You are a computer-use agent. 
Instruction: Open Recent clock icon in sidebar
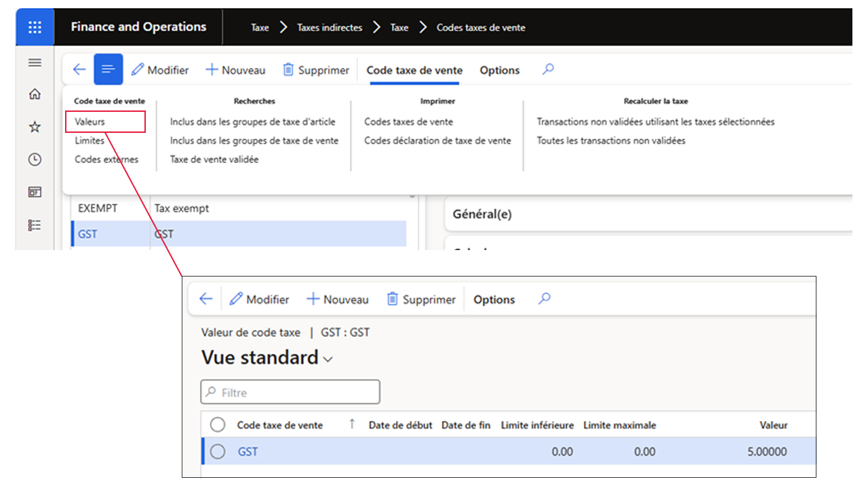click(35, 159)
